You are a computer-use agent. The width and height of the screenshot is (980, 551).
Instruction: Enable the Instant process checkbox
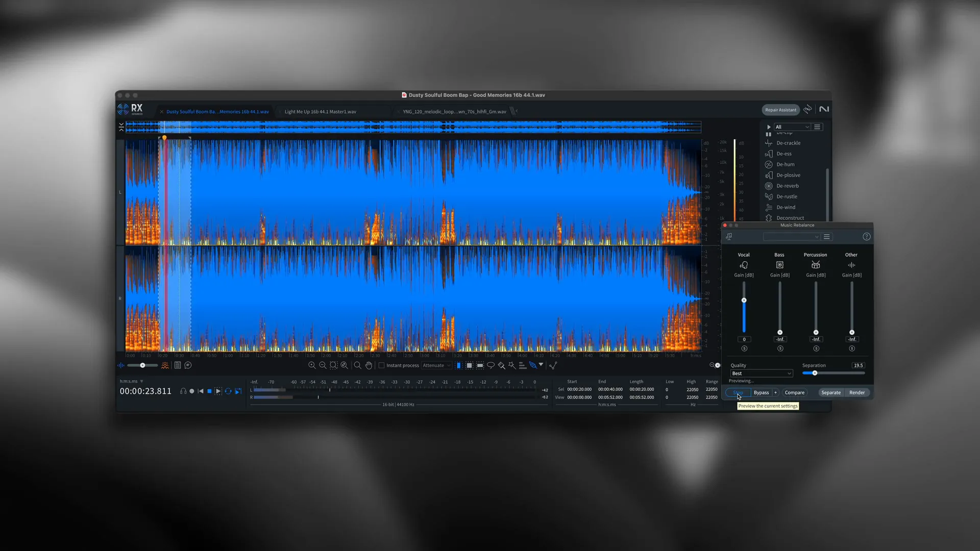[x=381, y=365]
